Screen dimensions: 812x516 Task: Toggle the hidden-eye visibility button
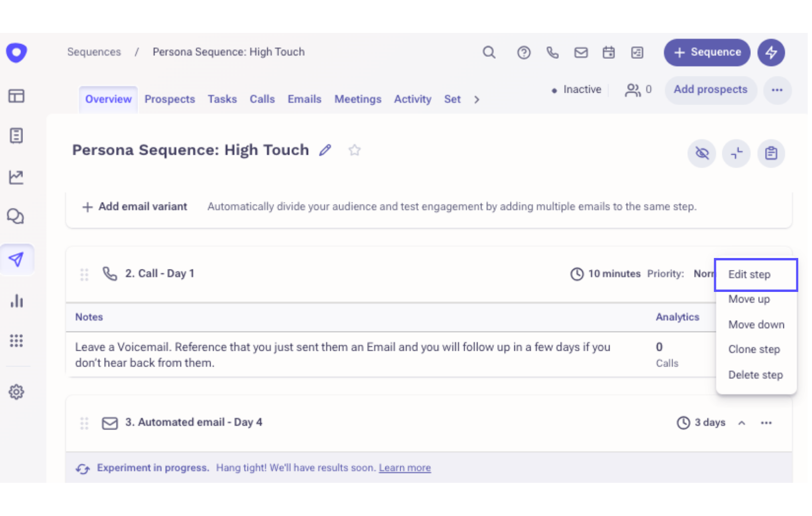coord(702,153)
